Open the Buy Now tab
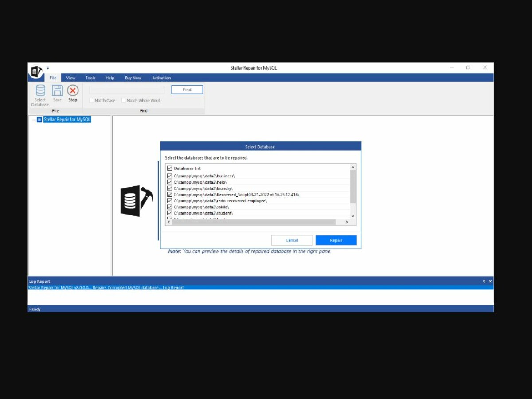532x399 pixels. [x=133, y=78]
